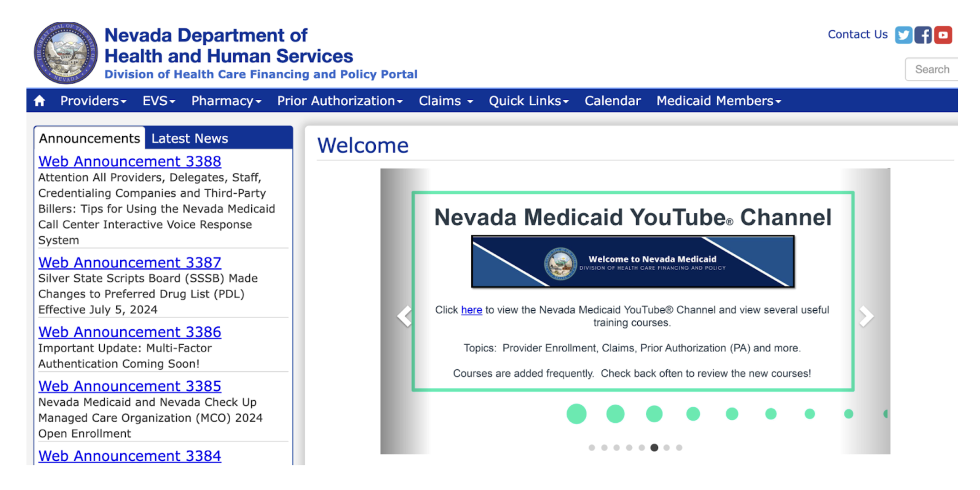The image size is (980, 490).
Task: Follow the 'here' link to YouTube Channel
Action: pos(471,310)
